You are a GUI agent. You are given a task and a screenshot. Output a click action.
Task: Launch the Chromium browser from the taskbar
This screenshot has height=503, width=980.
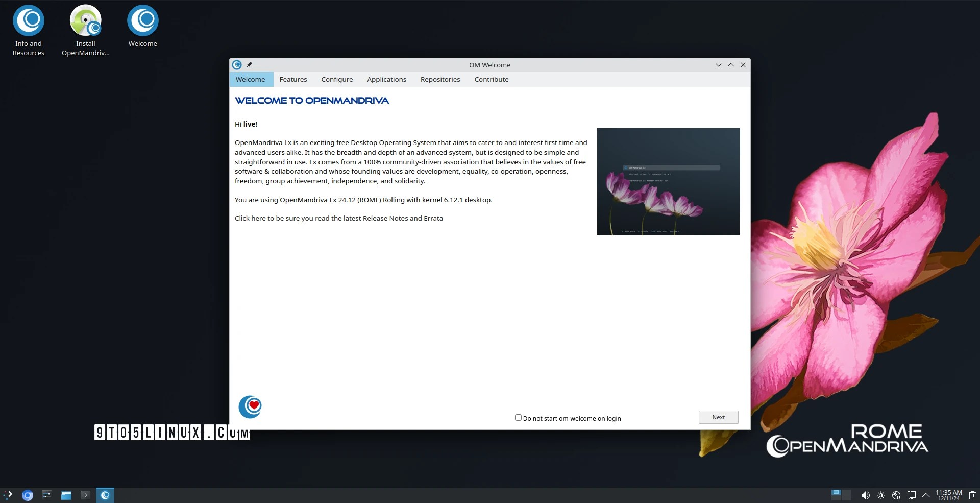(28, 495)
